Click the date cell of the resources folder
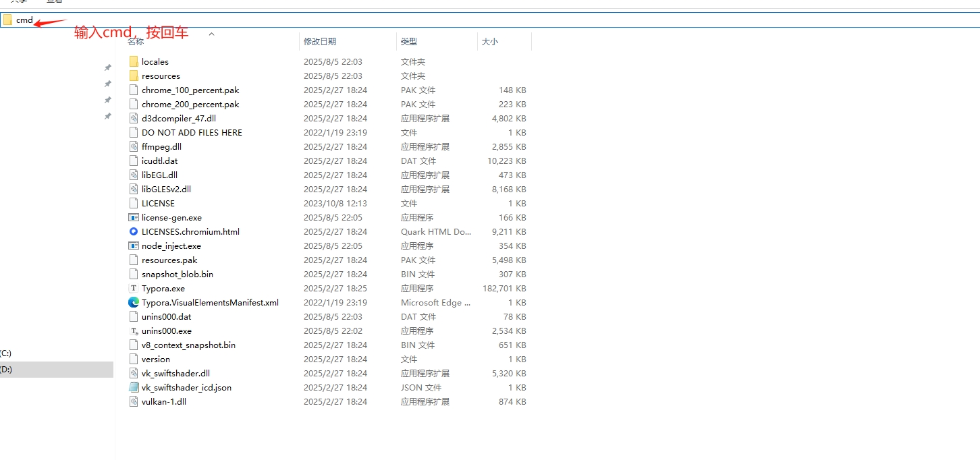The image size is (980, 460). pyautogui.click(x=333, y=76)
